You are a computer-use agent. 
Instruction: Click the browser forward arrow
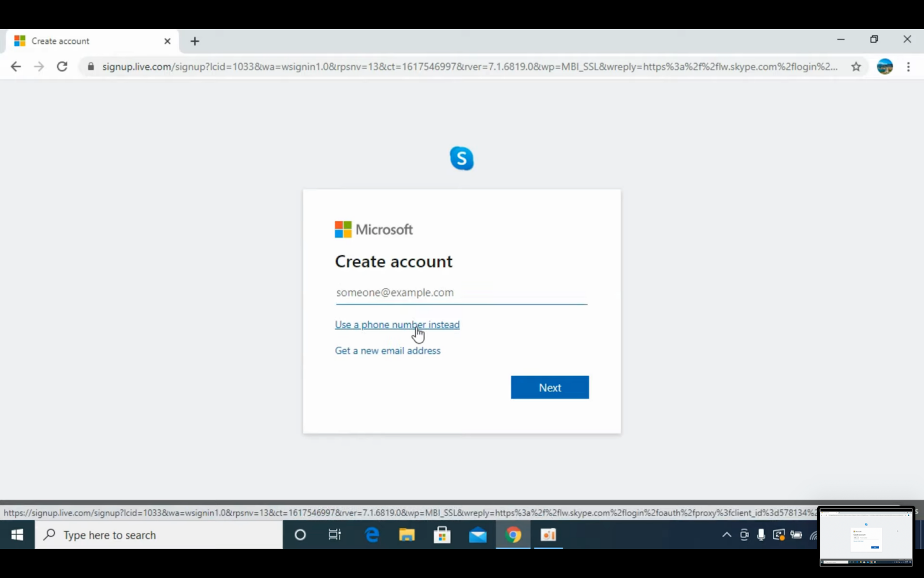pos(39,66)
